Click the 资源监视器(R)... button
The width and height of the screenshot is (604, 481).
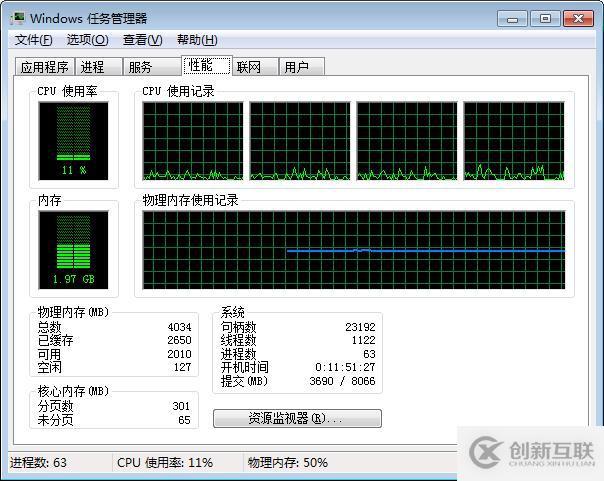pyautogui.click(x=297, y=418)
